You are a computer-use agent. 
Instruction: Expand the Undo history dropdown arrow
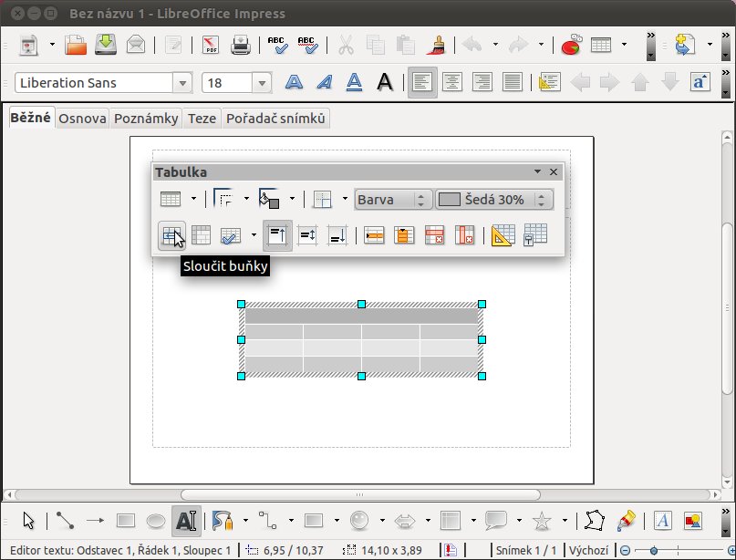pyautogui.click(x=495, y=45)
